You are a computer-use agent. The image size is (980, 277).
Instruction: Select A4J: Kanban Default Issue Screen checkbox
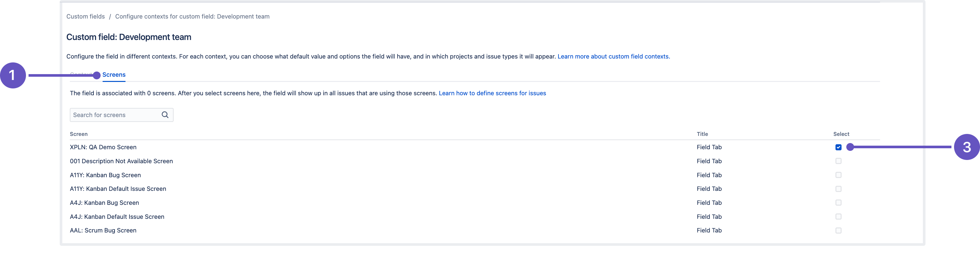tap(838, 217)
